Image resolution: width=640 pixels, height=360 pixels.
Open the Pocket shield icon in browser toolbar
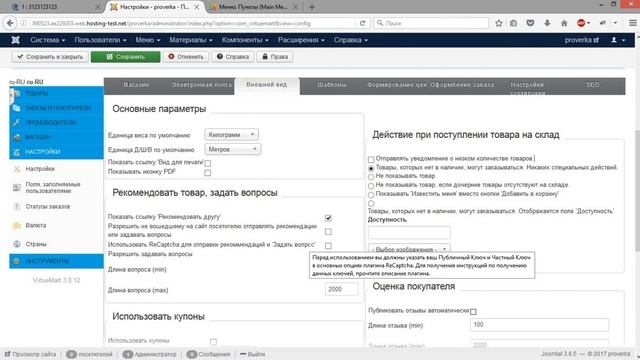coord(530,23)
